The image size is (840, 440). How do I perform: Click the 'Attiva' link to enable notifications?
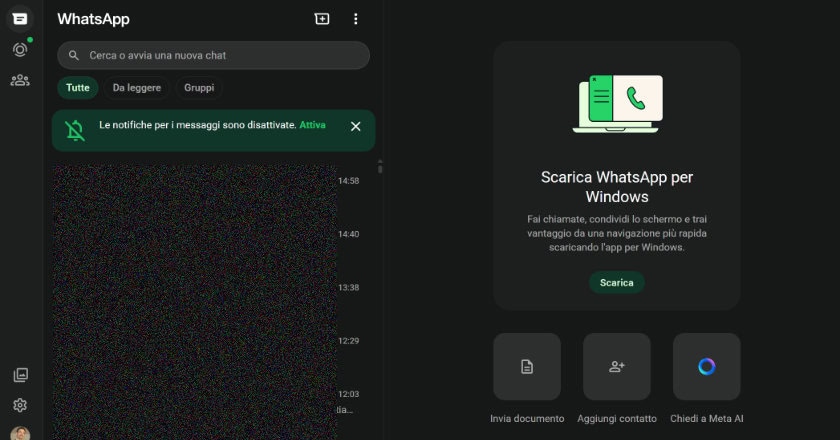click(312, 125)
